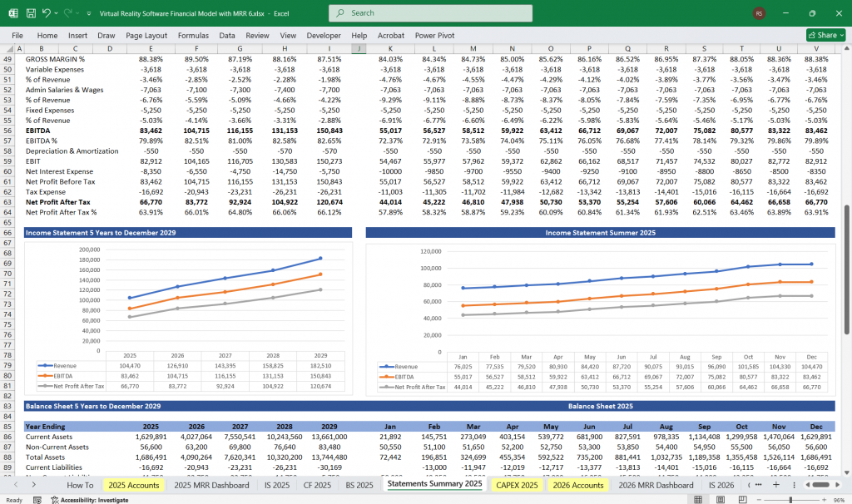Select the 2026 Accounts sheet tab

click(578, 485)
